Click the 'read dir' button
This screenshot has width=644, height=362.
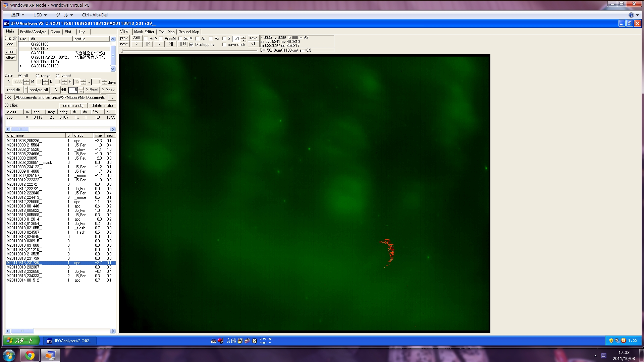(14, 90)
